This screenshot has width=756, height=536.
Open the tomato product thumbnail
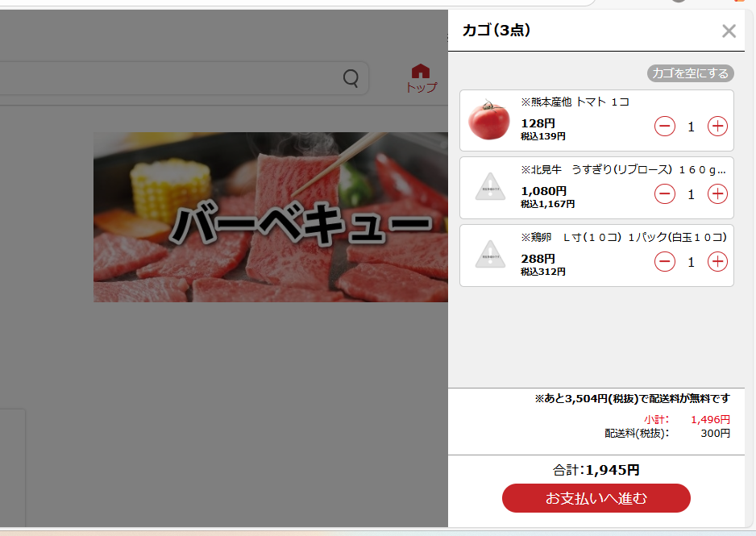[x=489, y=120]
